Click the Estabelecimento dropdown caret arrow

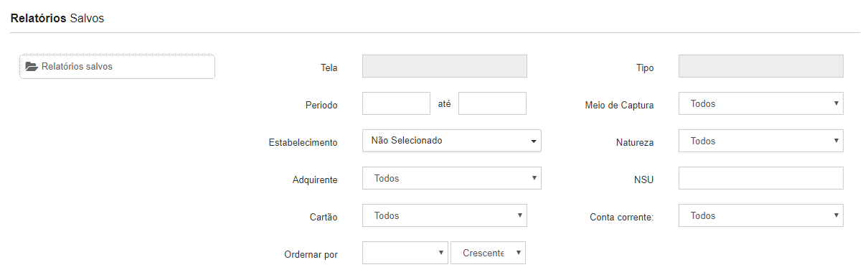pyautogui.click(x=534, y=141)
